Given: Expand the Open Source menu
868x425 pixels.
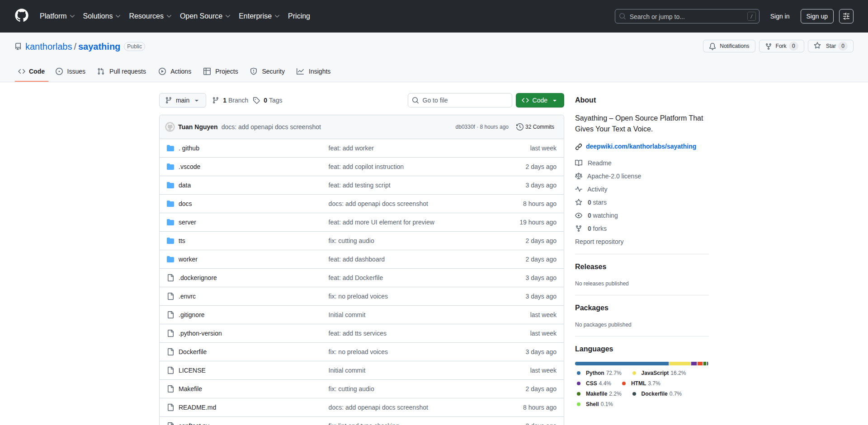Looking at the screenshot, I should [205, 16].
